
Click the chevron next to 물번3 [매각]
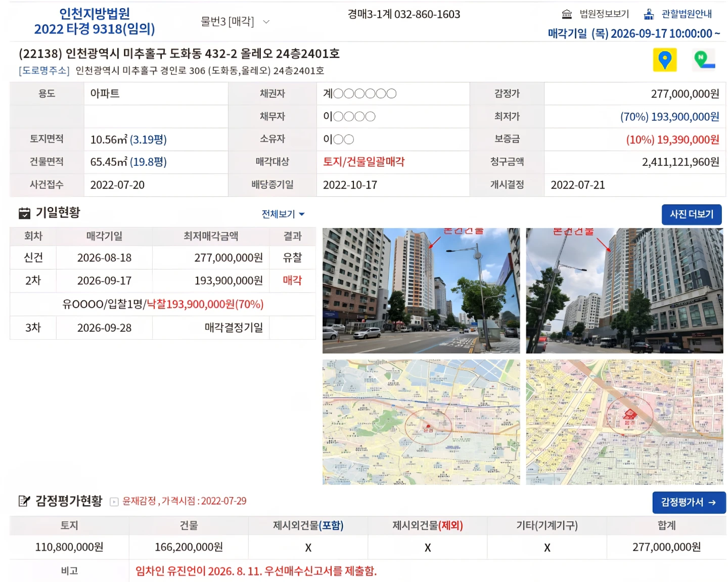(266, 22)
